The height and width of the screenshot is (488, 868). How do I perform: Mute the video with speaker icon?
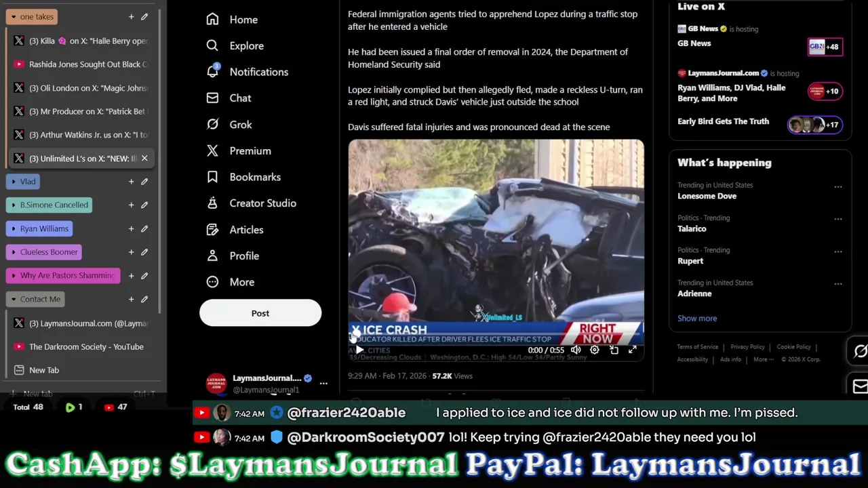coord(575,350)
